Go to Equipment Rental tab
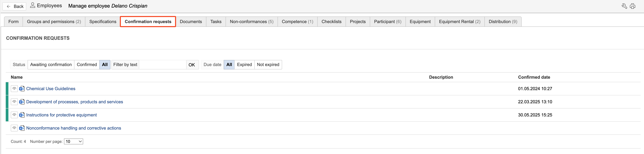The width and height of the screenshot is (644, 154). [x=460, y=22]
